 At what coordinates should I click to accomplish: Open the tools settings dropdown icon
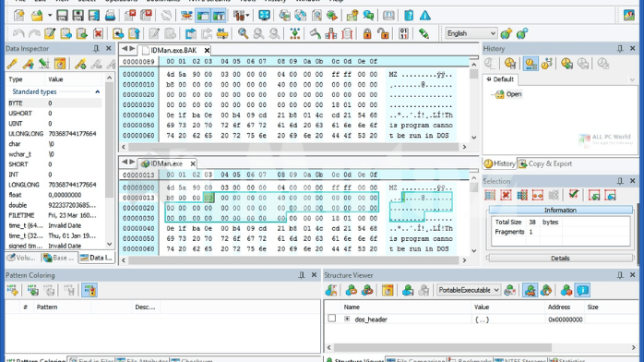241,16
